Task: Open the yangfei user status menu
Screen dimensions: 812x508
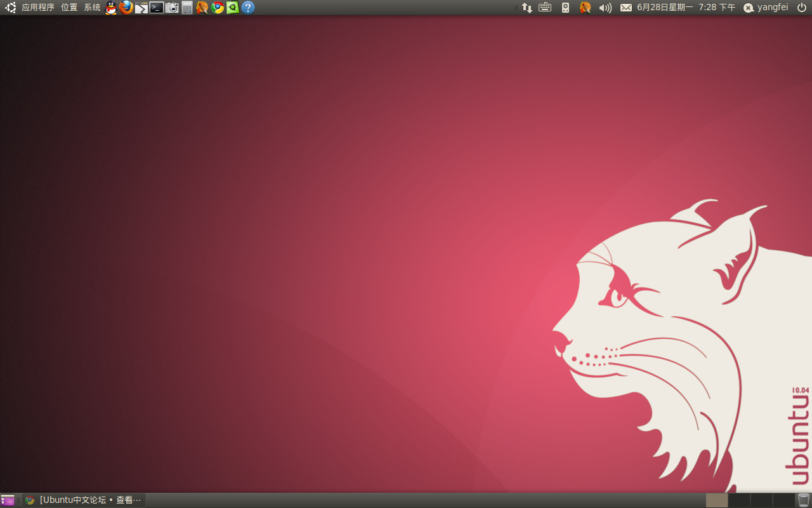Action: click(766, 8)
